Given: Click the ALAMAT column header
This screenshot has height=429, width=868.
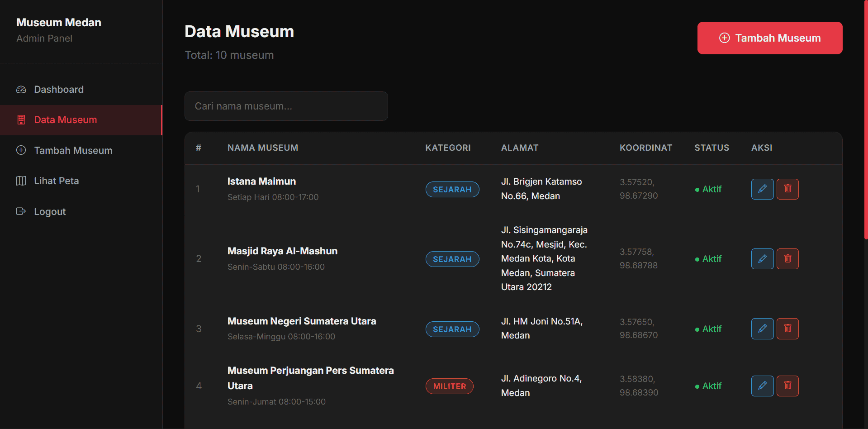Looking at the screenshot, I should [x=520, y=148].
